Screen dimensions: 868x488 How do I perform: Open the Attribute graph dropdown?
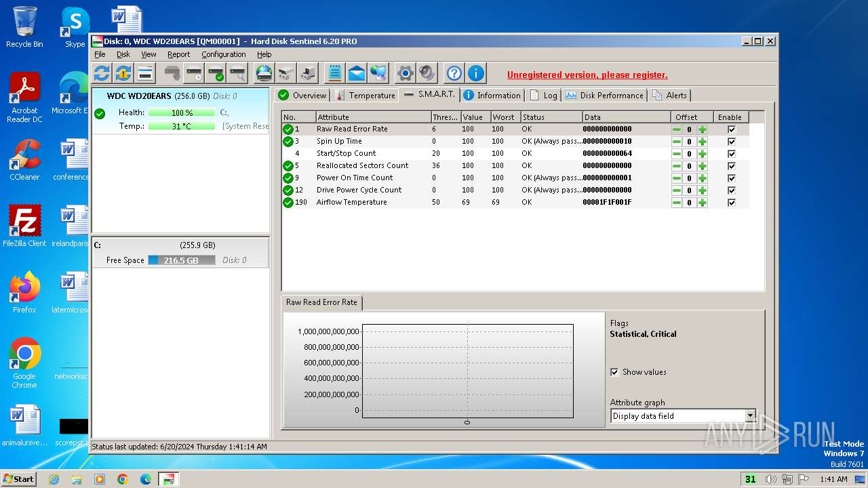point(750,416)
